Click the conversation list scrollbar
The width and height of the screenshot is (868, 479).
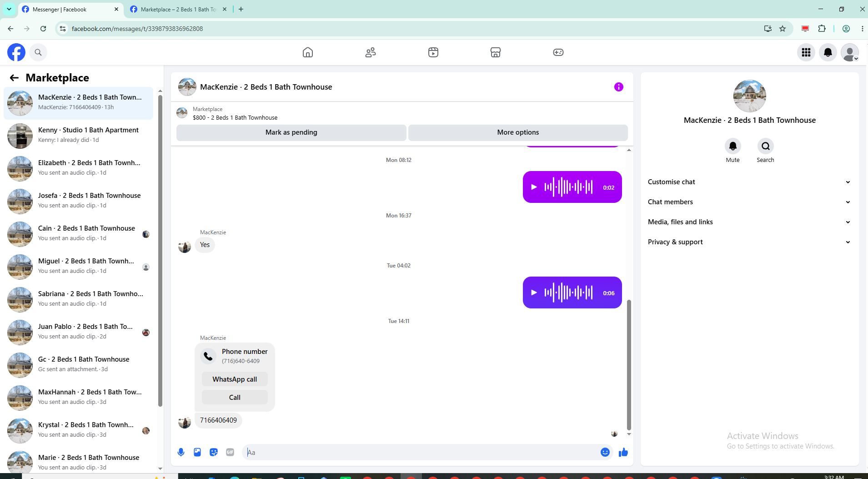(x=160, y=250)
